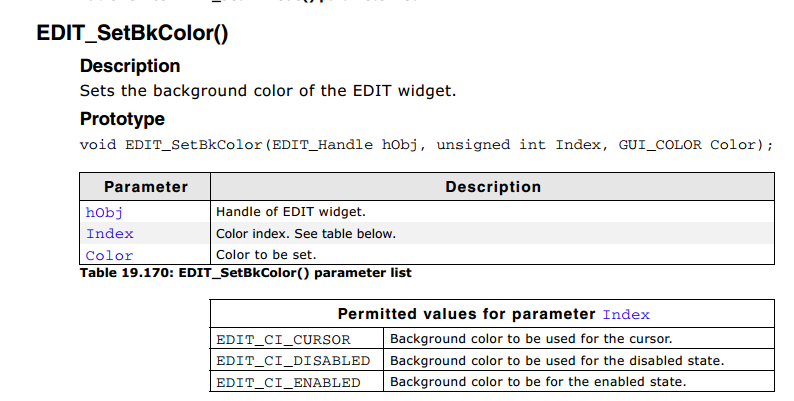Click the Parameter column header

pyautogui.click(x=146, y=187)
